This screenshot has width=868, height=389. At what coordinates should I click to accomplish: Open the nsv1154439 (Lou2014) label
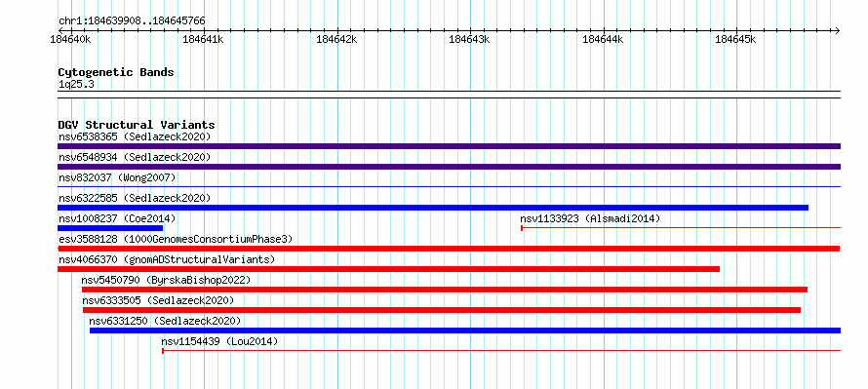coord(219,341)
